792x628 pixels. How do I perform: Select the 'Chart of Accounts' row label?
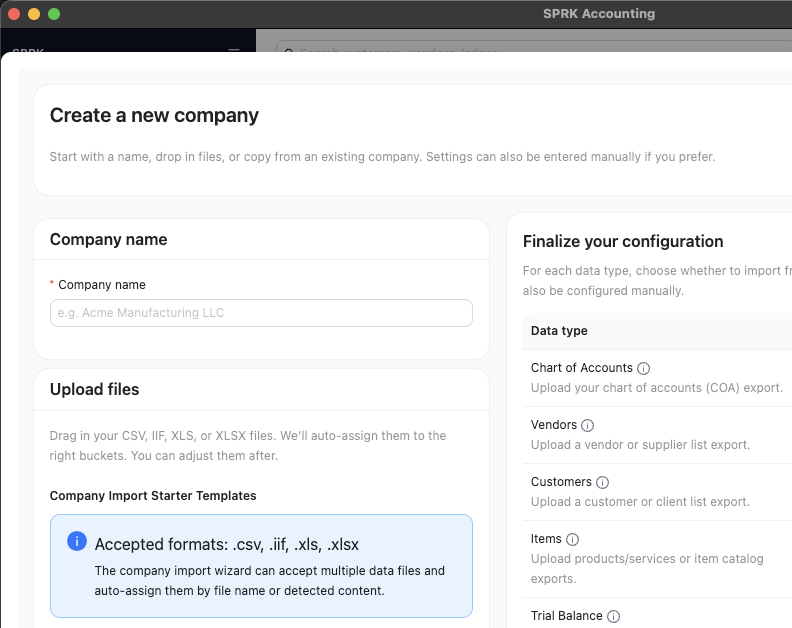[x=581, y=368]
